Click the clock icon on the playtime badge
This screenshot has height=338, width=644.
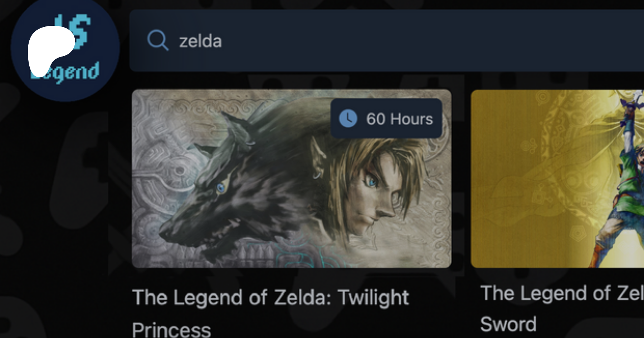coord(348,118)
